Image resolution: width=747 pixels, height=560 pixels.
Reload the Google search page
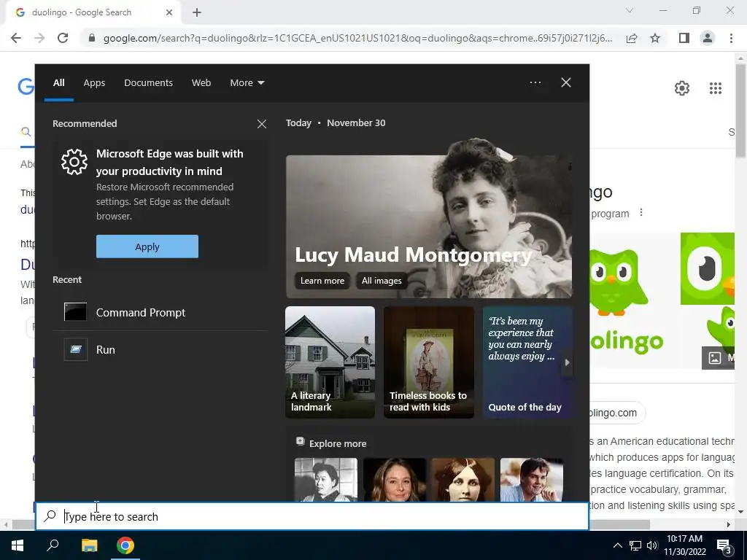click(63, 38)
